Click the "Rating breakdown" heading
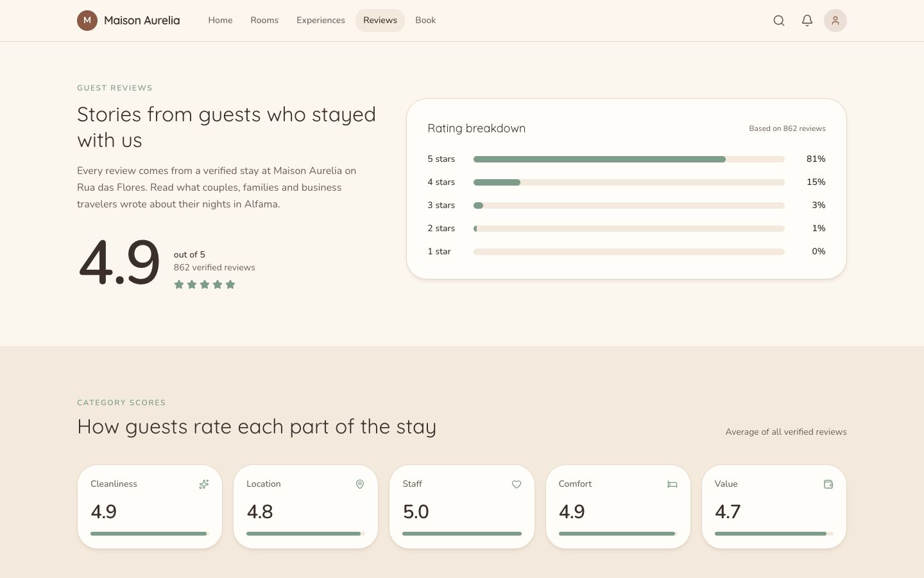 pyautogui.click(x=477, y=128)
